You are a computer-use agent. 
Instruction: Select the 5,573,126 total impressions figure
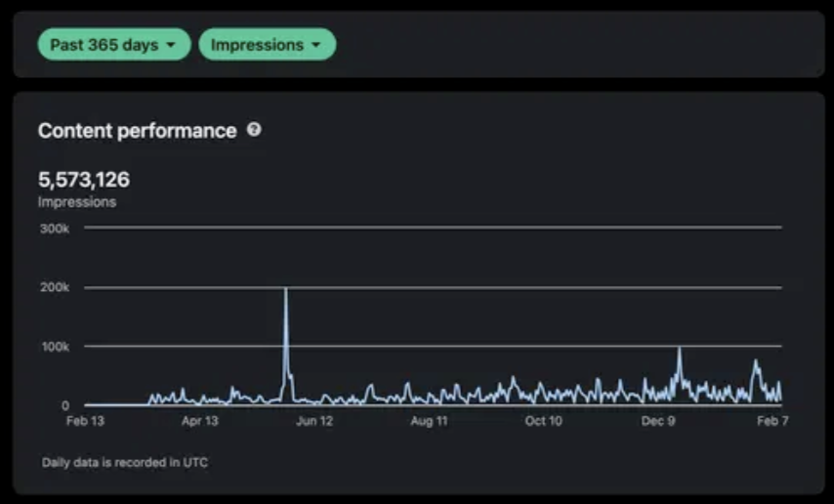coord(84,180)
